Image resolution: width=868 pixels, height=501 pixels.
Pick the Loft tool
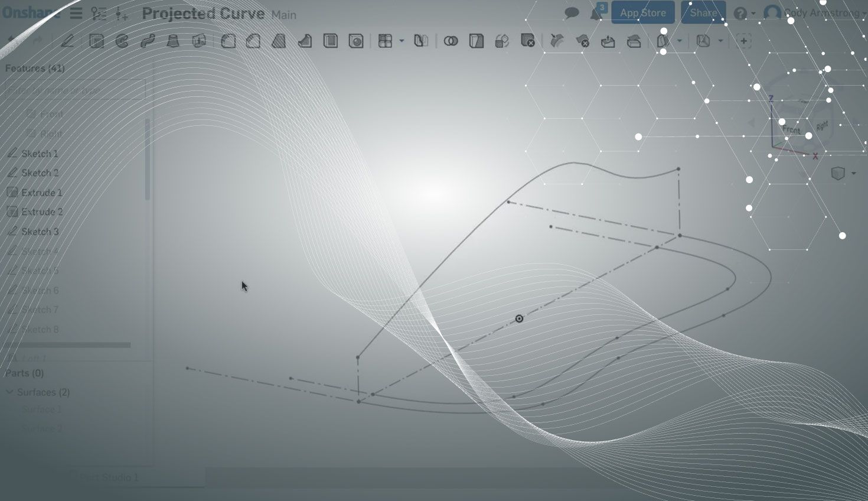point(173,41)
